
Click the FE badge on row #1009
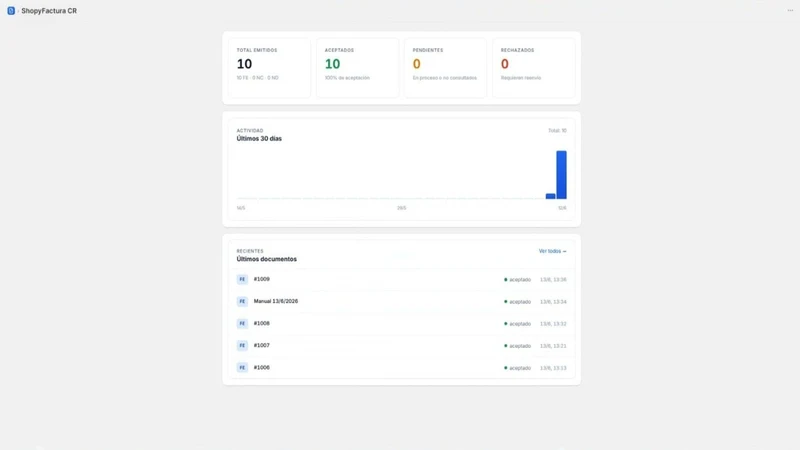242,280
